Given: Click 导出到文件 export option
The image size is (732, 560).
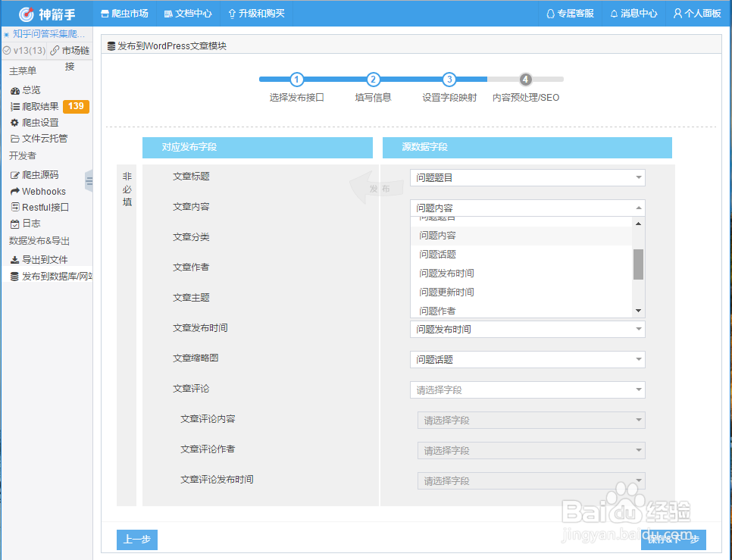Looking at the screenshot, I should pos(39,258).
